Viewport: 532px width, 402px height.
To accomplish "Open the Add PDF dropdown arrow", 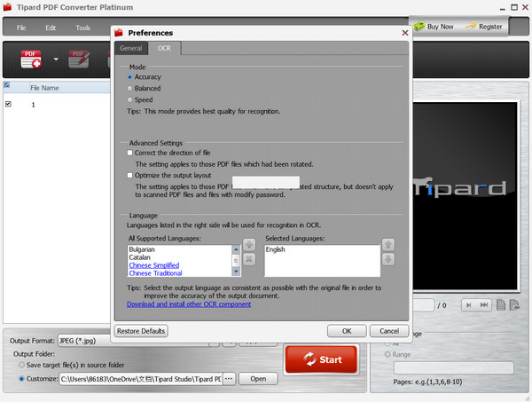I will click(x=56, y=59).
